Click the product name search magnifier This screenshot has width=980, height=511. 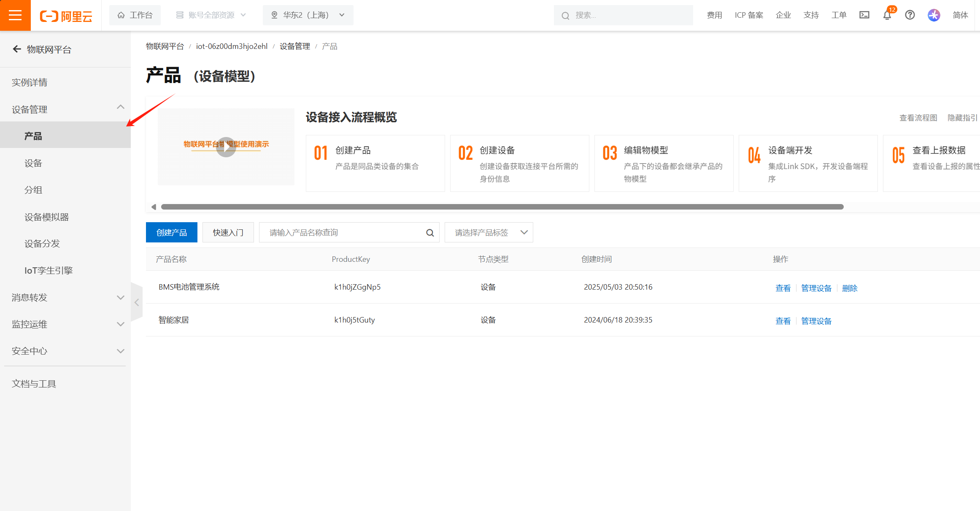pyautogui.click(x=430, y=233)
